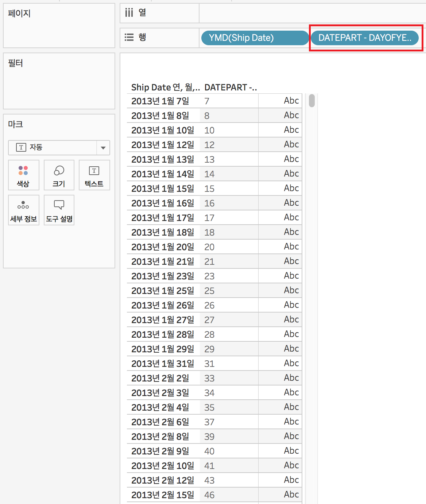426x504 pixels.
Task: Select the 2013년 1월 7일 row label
Action: (160, 101)
